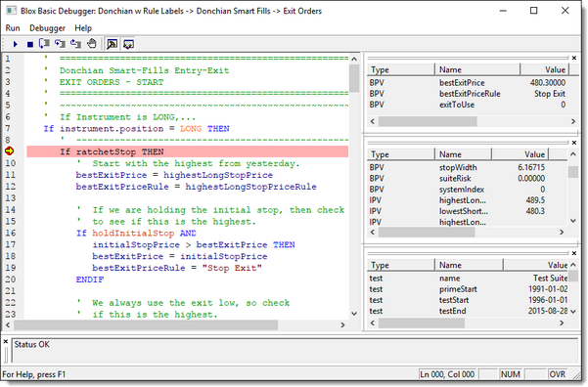588x387 pixels.
Task: Click the code editor scroll up arrow
Action: (354, 59)
